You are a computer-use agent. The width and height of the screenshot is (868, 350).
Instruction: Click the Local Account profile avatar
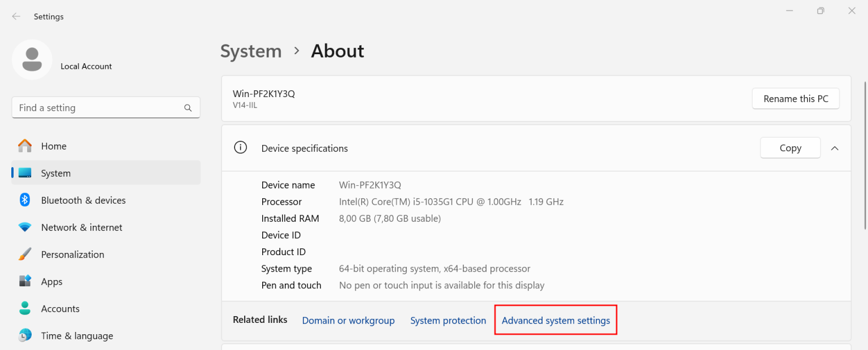[x=32, y=60]
